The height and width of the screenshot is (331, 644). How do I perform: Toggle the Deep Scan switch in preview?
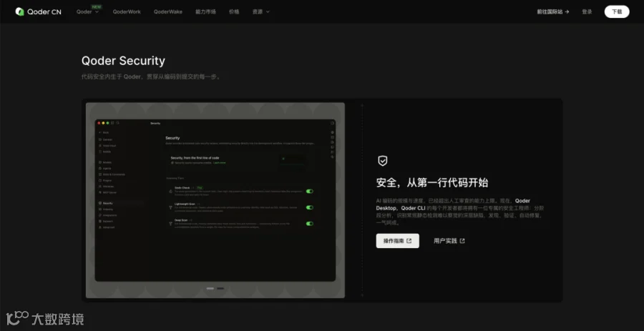[309, 224]
